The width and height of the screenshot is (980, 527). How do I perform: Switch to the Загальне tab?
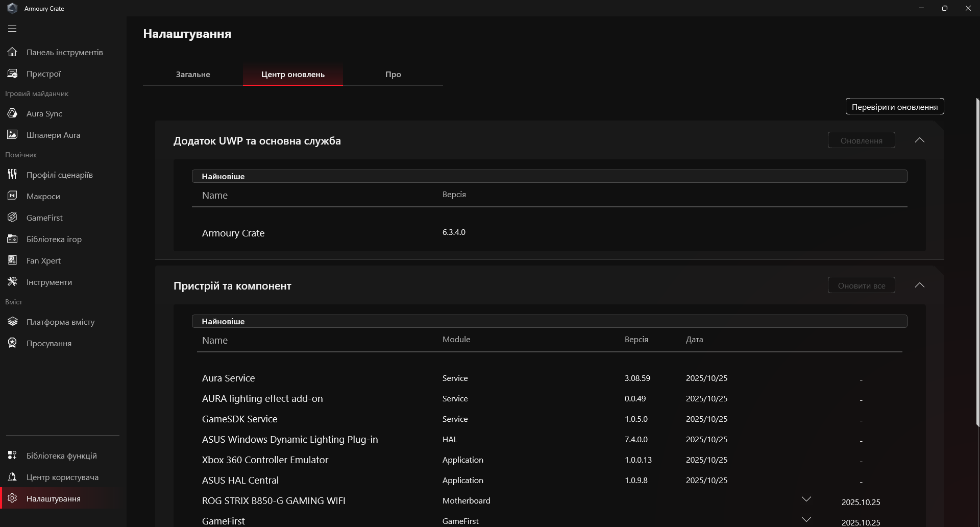click(x=193, y=75)
